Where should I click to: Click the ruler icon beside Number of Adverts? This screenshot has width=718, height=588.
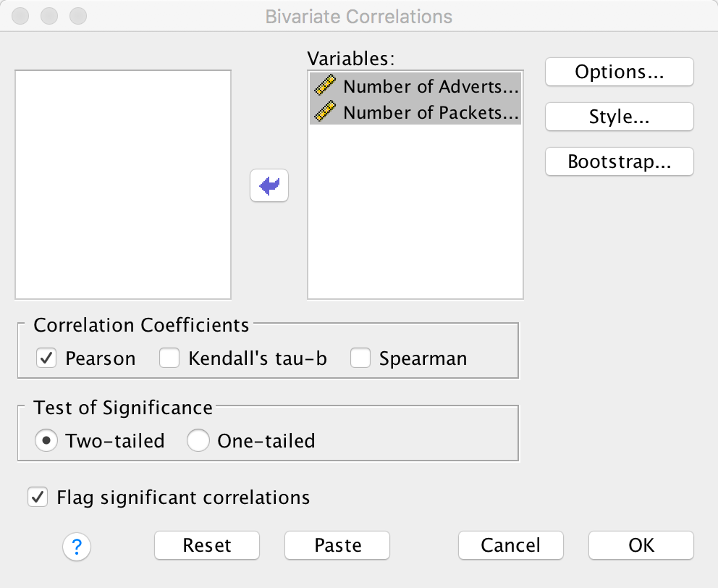coord(326,86)
